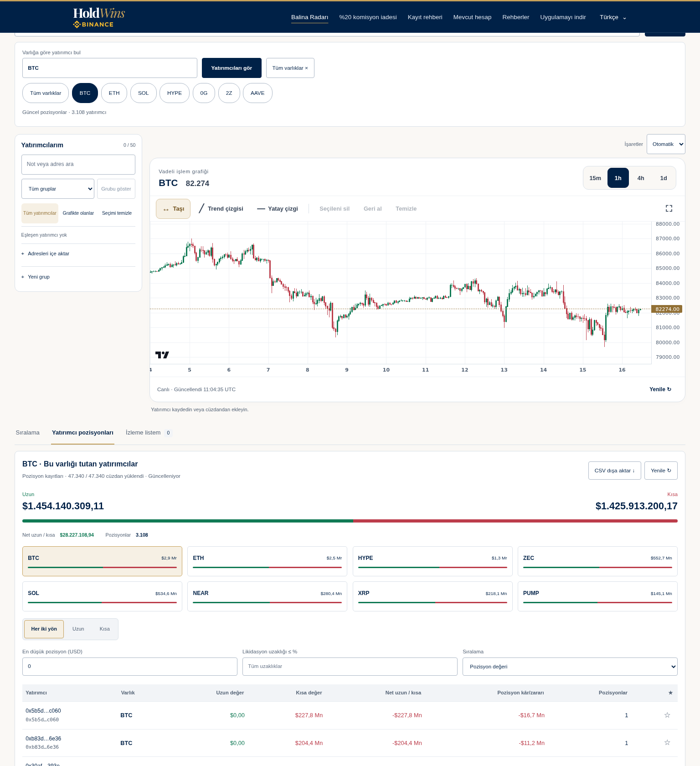Focus the Not veya adres ara field
The height and width of the screenshot is (766, 700).
78,165
